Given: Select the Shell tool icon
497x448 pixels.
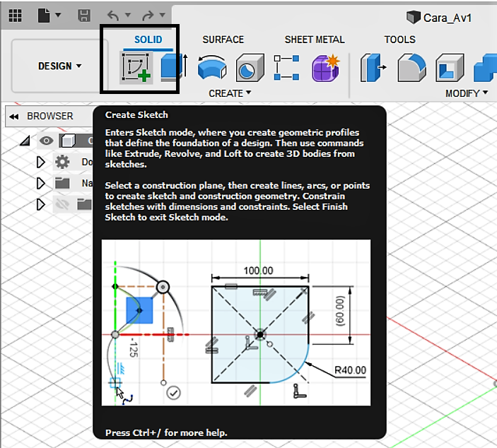Looking at the screenshot, I should 450,68.
